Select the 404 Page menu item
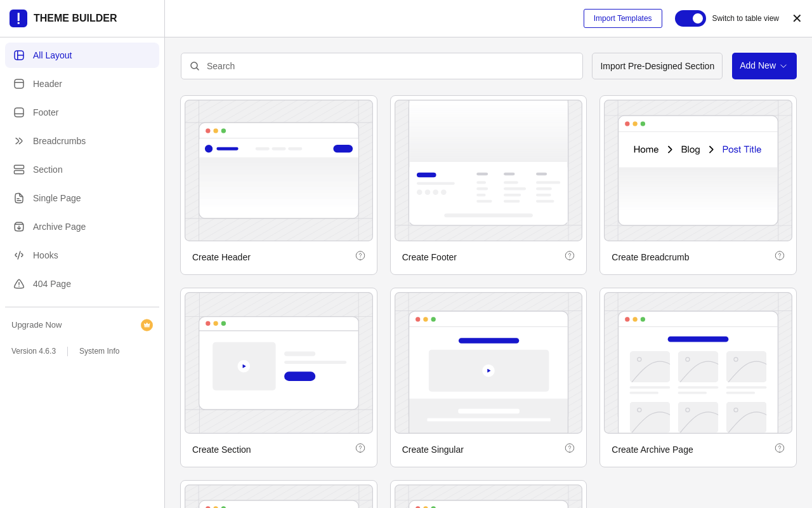The image size is (812, 508). coord(82,284)
